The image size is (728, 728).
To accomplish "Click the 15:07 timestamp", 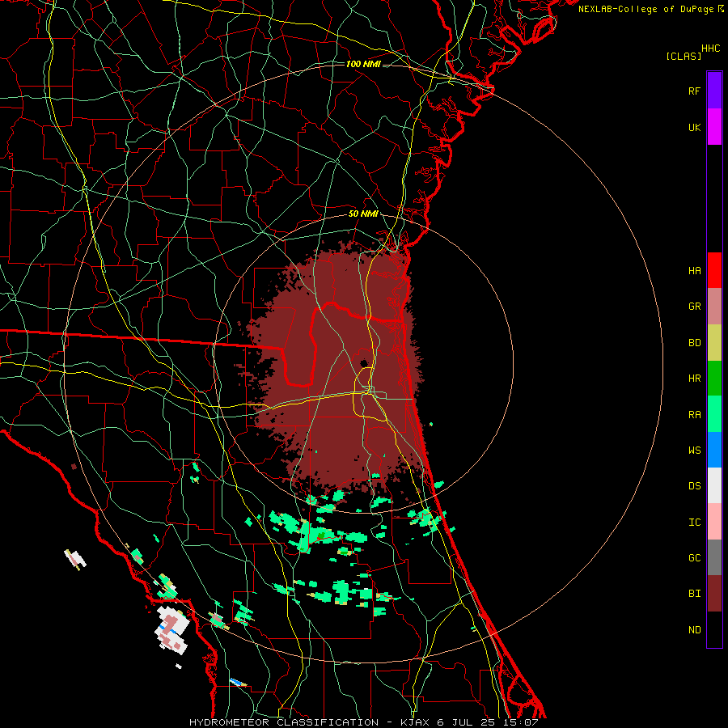I will coord(521,722).
